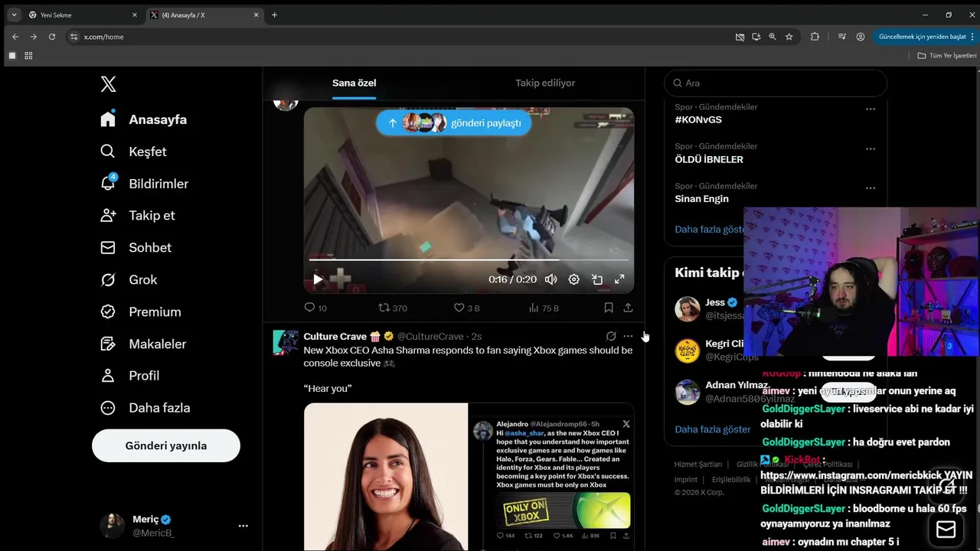Open account menu next to Meriç

pos(243,526)
